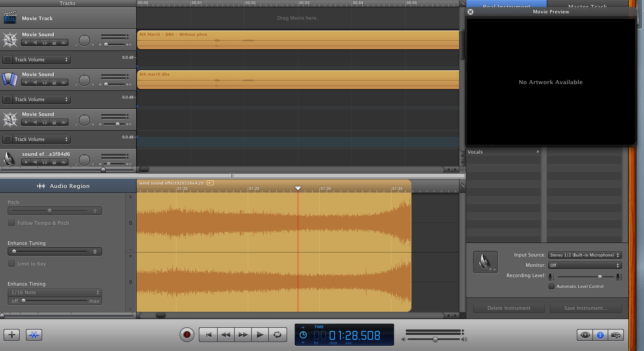644x351 pixels.
Task: Click Delete Instrument button
Action: [509, 308]
